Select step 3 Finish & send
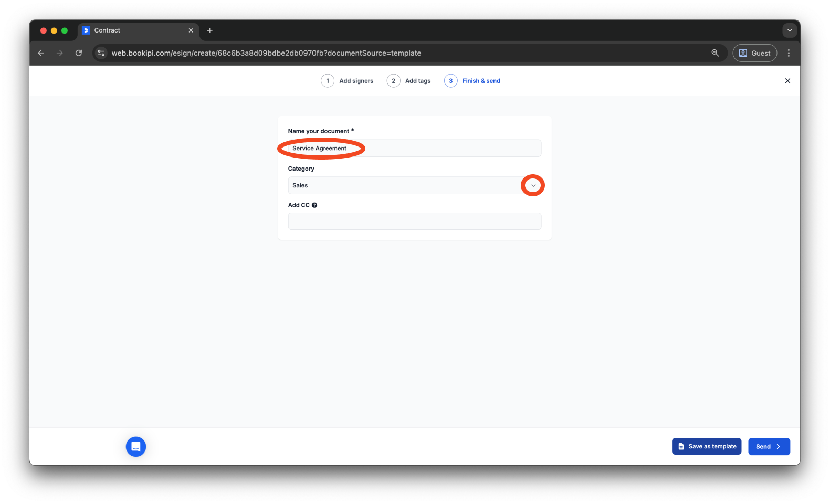This screenshot has width=830, height=504. 472,81
